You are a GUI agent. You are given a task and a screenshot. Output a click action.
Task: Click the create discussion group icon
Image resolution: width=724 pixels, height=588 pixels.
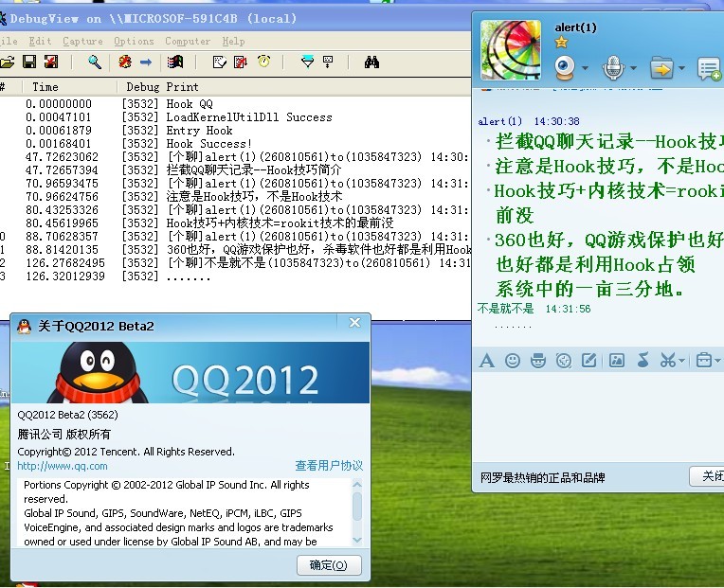pos(709,69)
